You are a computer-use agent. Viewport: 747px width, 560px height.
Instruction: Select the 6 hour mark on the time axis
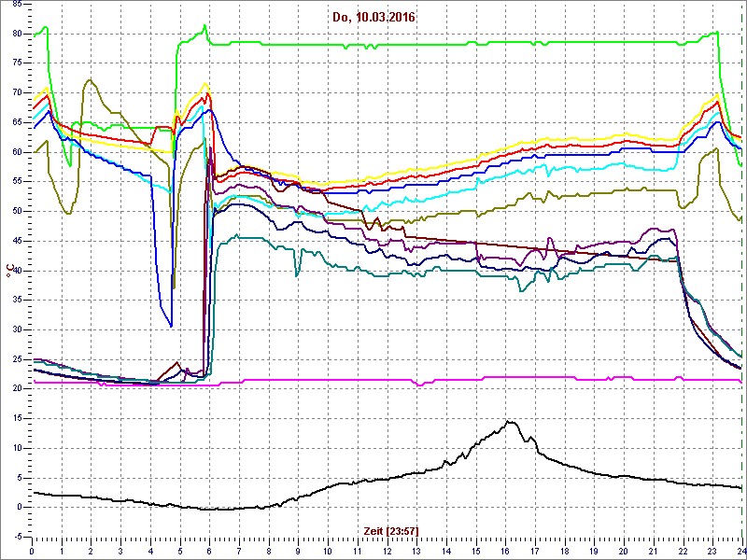point(209,550)
